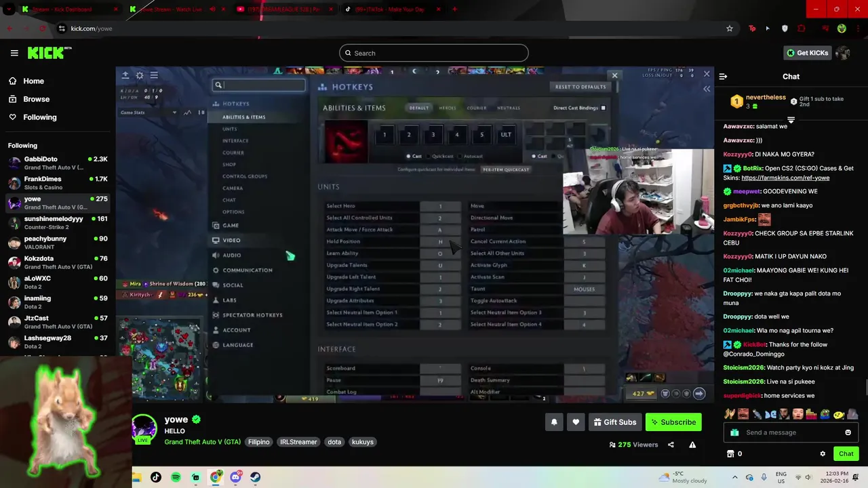Open the user profile avatar menu
The height and width of the screenshot is (488, 868).
(x=843, y=53)
